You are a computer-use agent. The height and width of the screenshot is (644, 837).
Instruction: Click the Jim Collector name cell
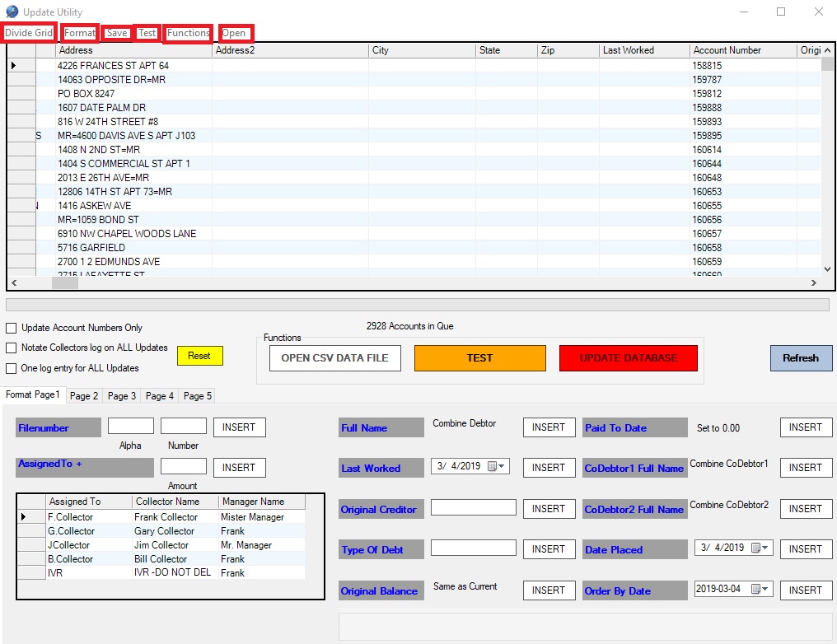pos(175,544)
